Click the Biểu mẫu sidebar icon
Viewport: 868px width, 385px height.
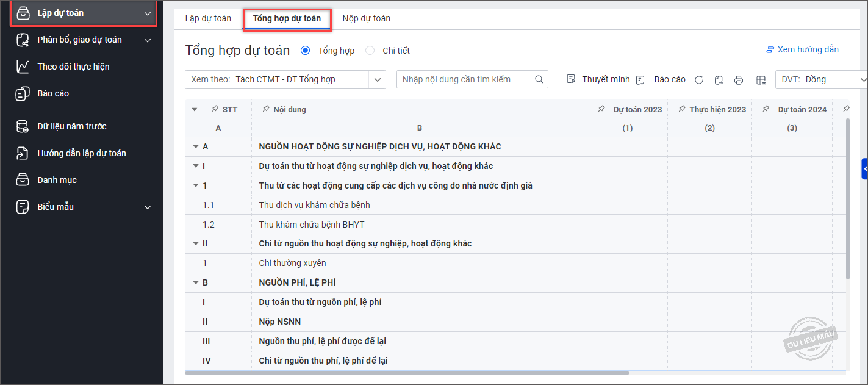point(23,207)
